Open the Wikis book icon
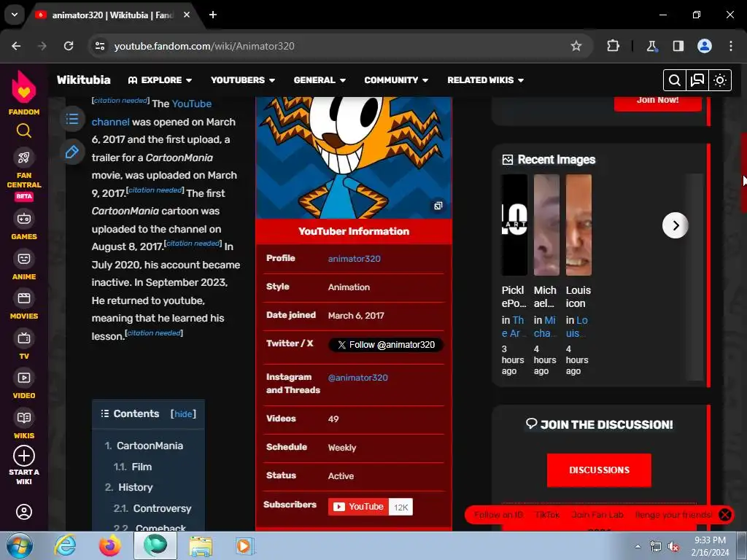 [x=24, y=418]
